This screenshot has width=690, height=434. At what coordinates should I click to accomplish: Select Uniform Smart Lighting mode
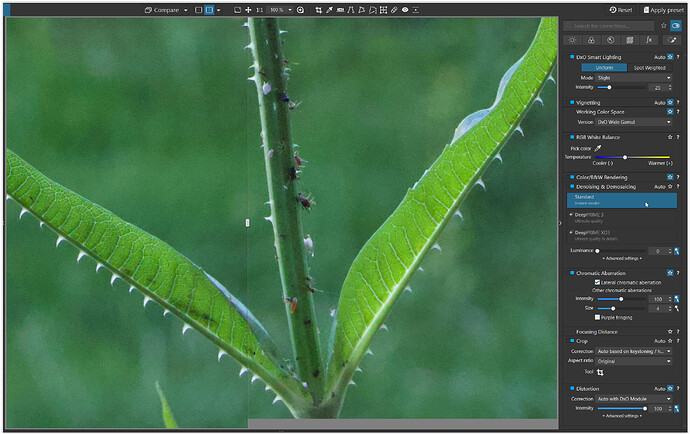(604, 68)
